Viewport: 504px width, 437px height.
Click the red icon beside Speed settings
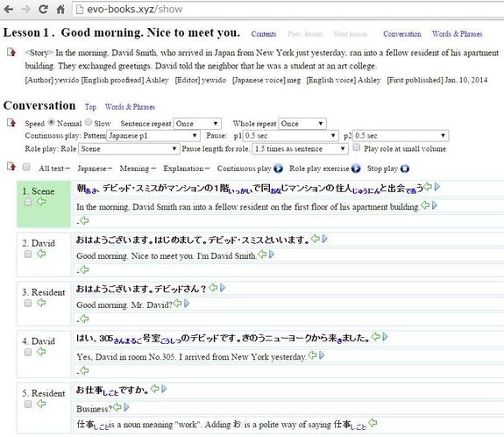[11, 123]
